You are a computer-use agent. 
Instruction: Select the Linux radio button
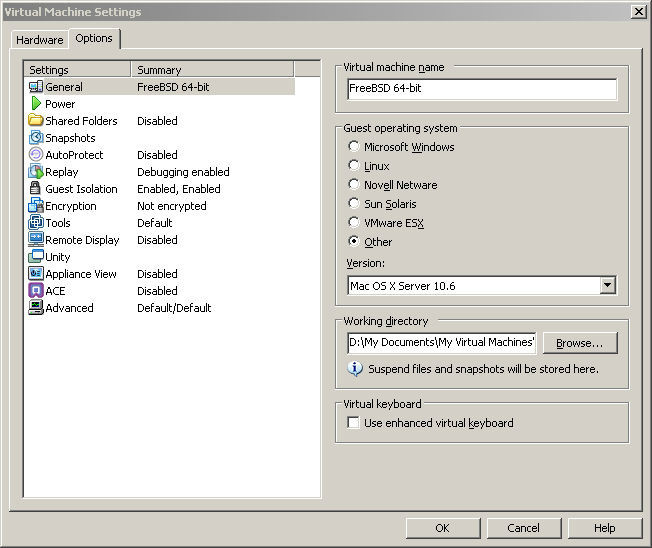pos(353,165)
